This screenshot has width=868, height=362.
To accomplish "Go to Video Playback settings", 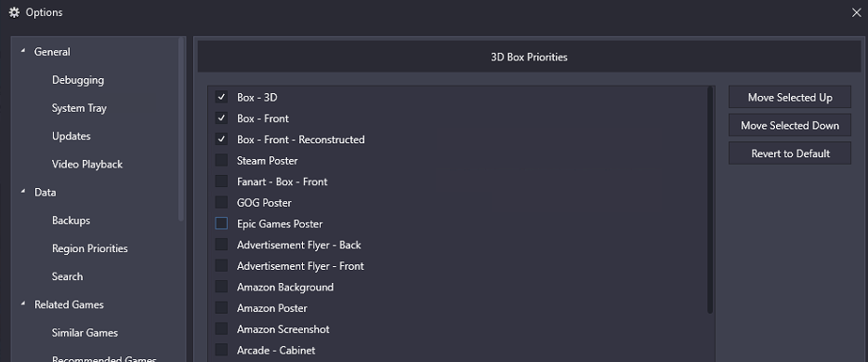I will (87, 164).
